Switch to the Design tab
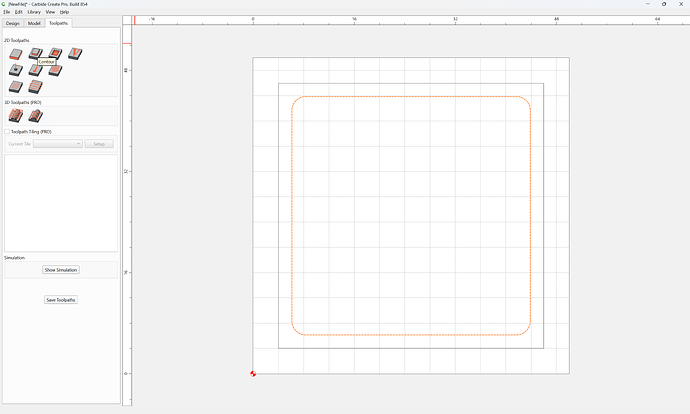 [x=13, y=23]
